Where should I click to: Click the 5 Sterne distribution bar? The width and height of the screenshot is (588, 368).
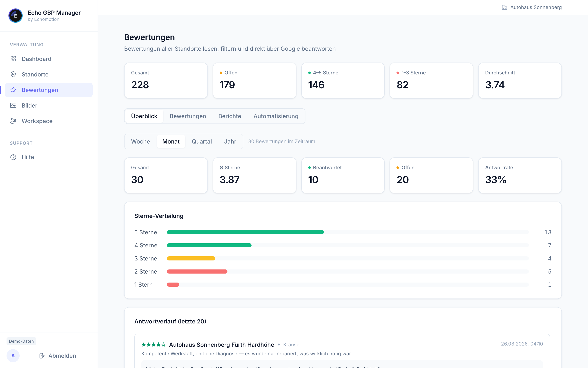pyautogui.click(x=245, y=232)
